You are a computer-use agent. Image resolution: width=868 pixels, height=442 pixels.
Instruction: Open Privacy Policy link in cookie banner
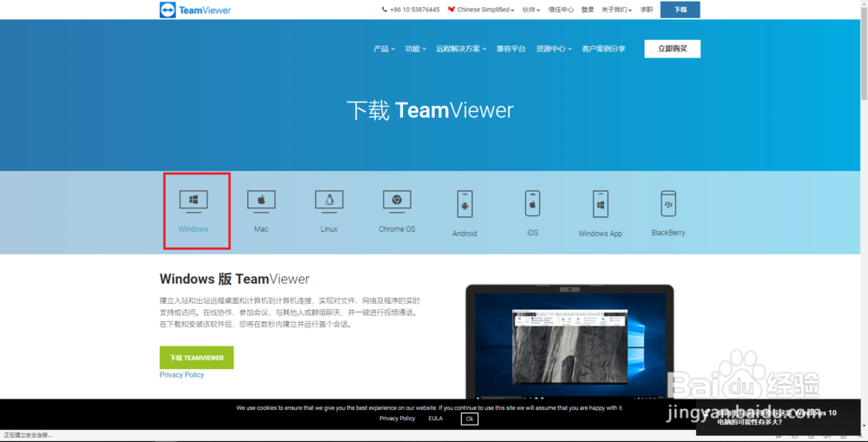(x=397, y=419)
